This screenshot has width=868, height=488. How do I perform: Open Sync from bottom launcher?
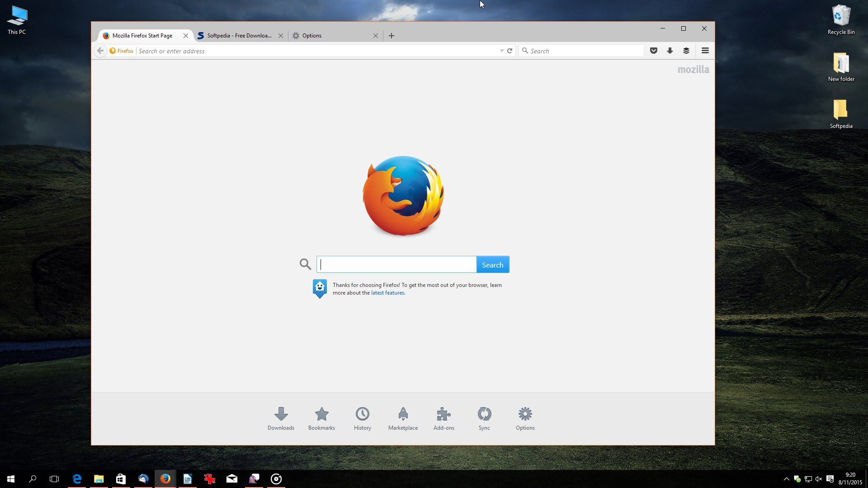tap(484, 414)
